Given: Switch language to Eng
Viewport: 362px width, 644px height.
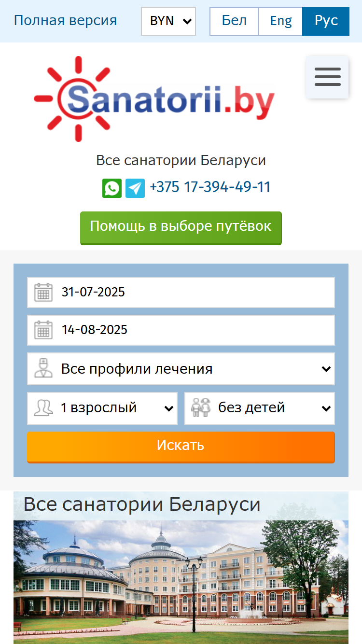Looking at the screenshot, I should tap(280, 21).
